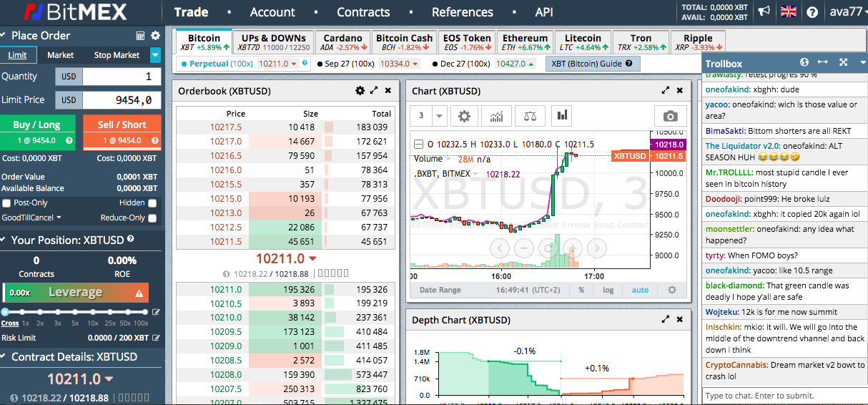Expand the Chart panel to fullscreen
This screenshot has height=405, width=868.
pos(666,91)
